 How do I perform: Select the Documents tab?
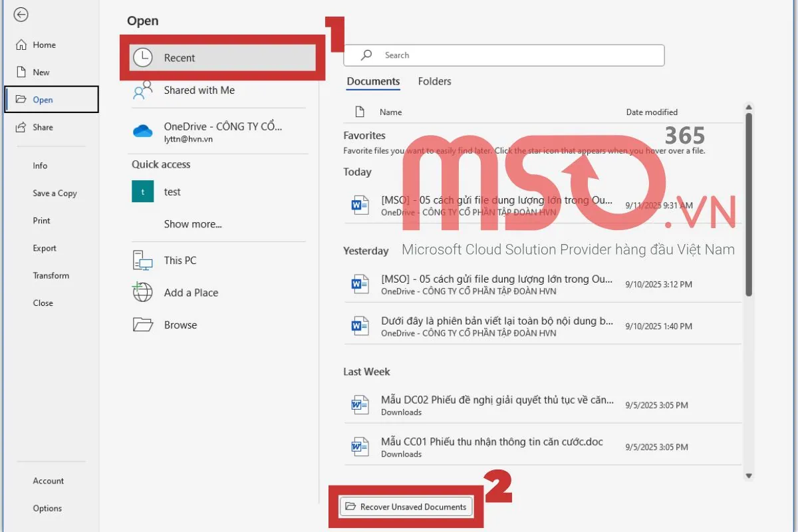pos(373,81)
